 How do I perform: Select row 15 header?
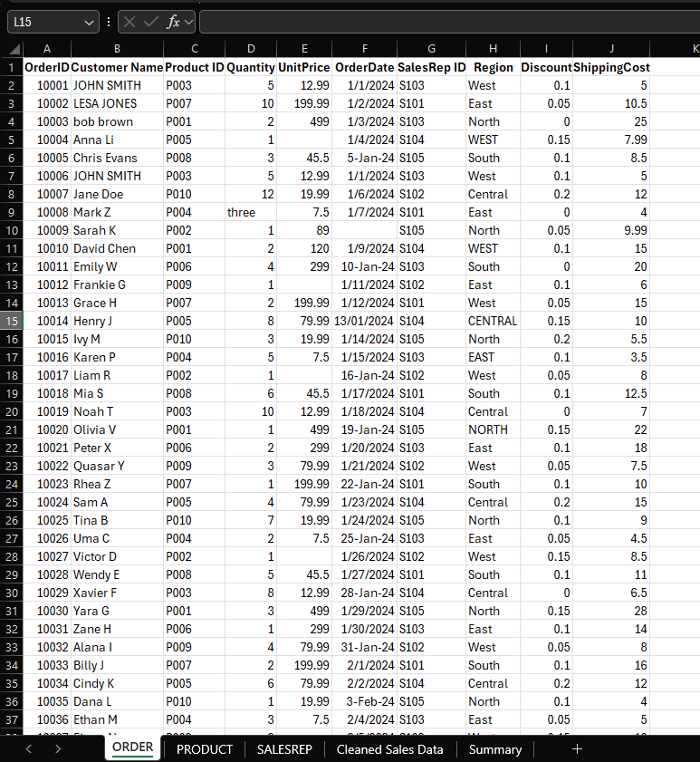[x=11, y=322]
